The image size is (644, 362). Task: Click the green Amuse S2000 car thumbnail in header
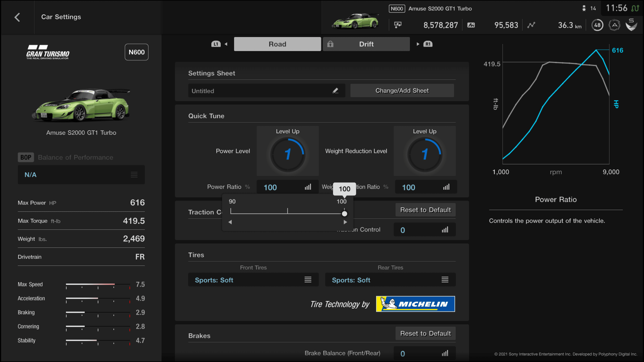[355, 21]
